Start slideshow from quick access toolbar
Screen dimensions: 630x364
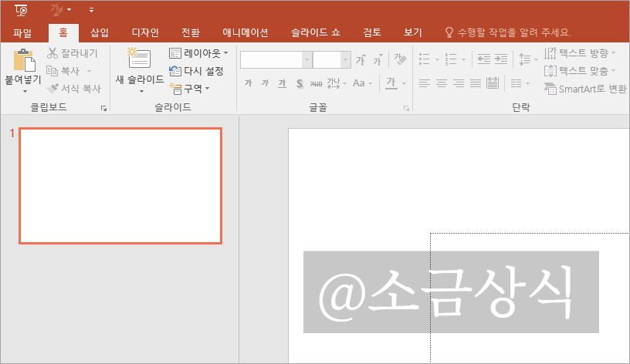(21, 10)
